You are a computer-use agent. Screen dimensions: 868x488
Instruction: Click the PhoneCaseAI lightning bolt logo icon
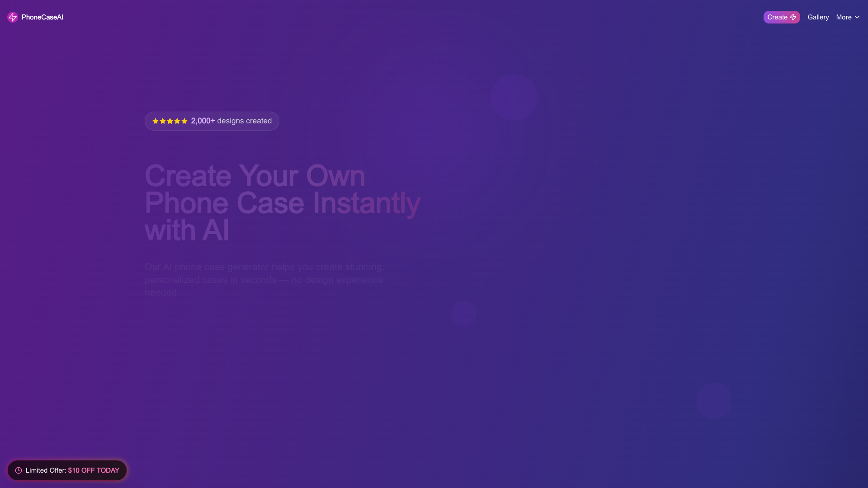click(x=13, y=17)
